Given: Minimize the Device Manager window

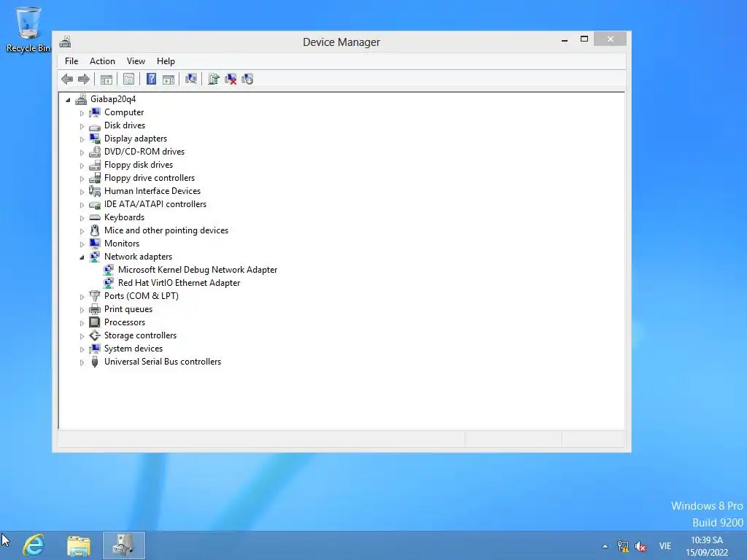Looking at the screenshot, I should (565, 39).
